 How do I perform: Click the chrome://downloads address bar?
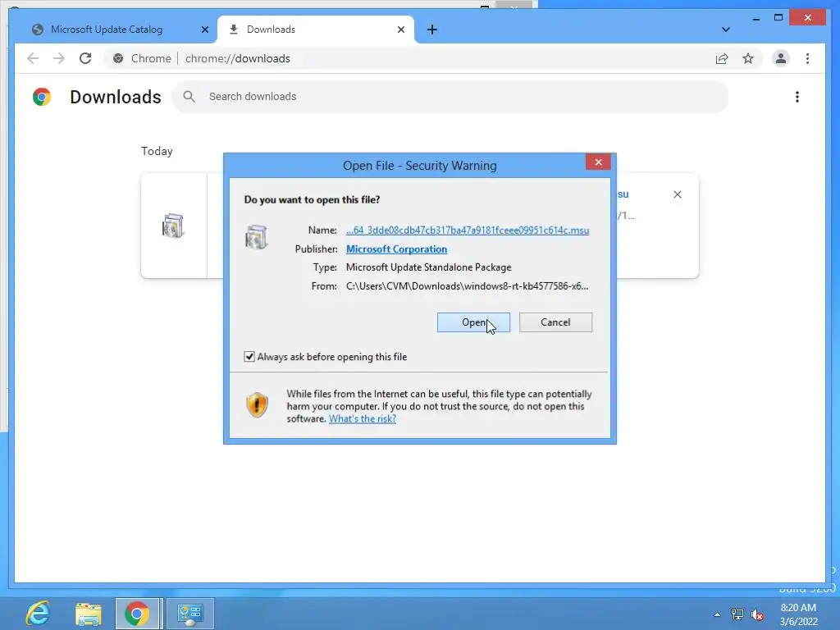238,58
